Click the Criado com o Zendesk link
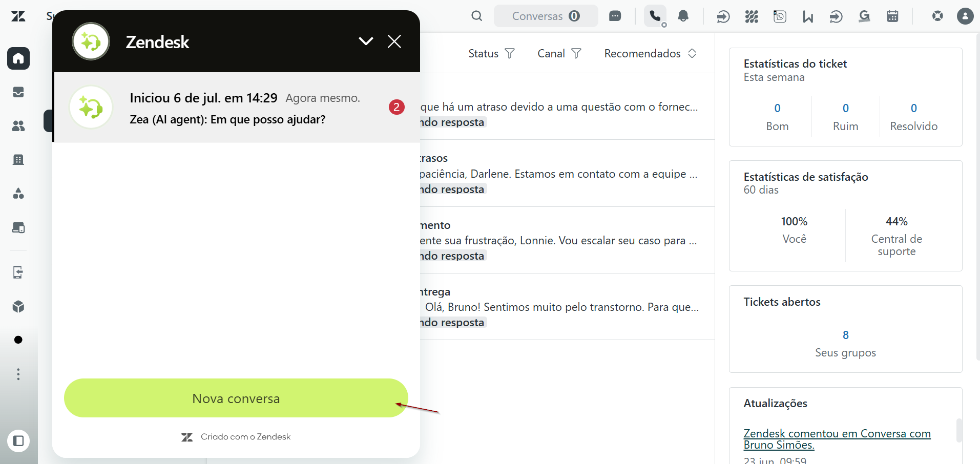Viewport: 980px width, 464px height. (236, 437)
